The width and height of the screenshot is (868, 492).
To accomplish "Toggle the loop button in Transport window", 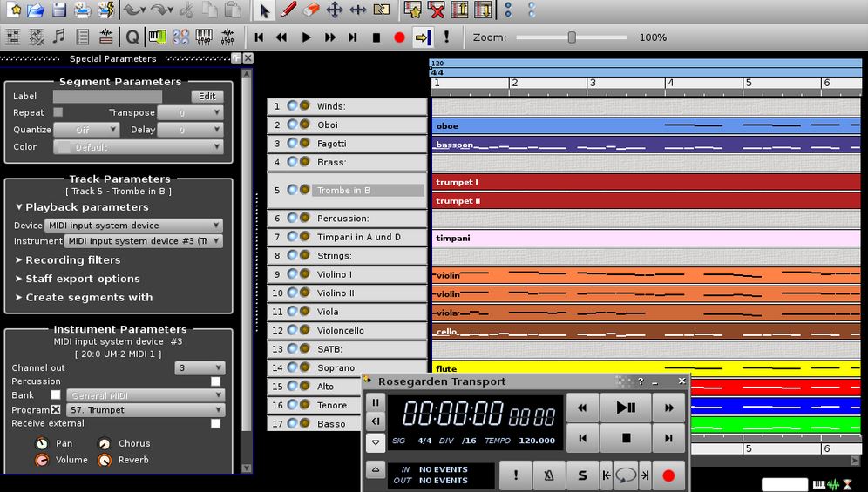I will (626, 475).
